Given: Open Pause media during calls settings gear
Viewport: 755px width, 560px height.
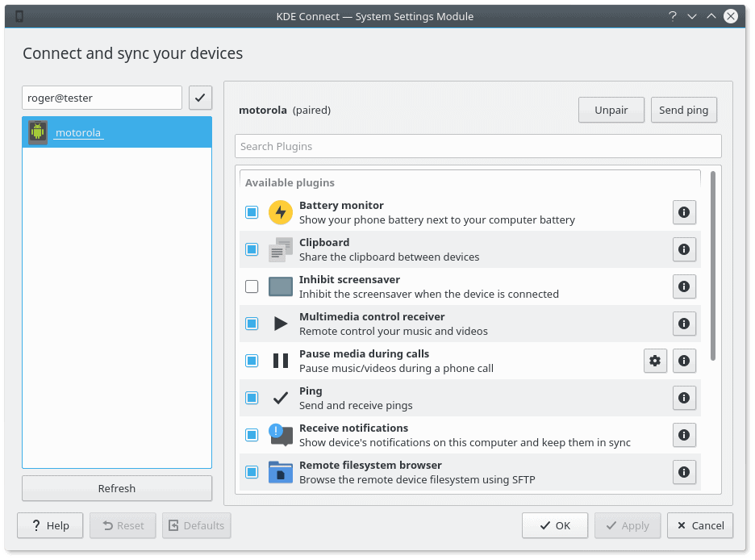Looking at the screenshot, I should click(655, 361).
